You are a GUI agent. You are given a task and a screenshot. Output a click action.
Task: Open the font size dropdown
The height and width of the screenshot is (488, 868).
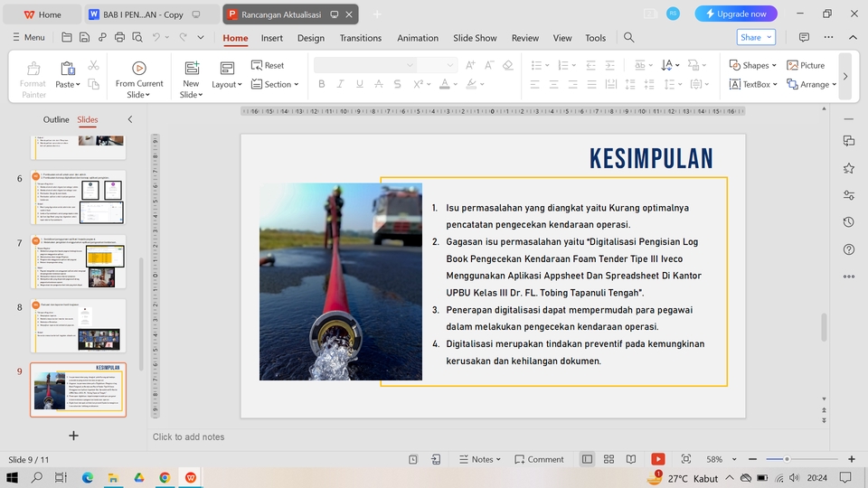click(x=450, y=65)
